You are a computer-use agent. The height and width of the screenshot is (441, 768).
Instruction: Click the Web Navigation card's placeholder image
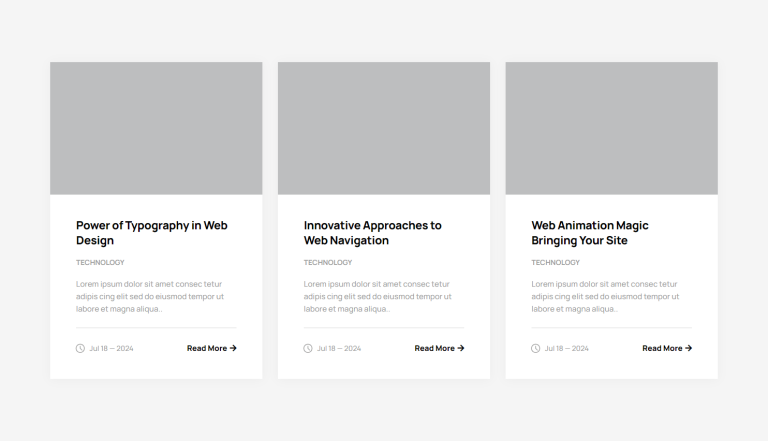(384, 128)
